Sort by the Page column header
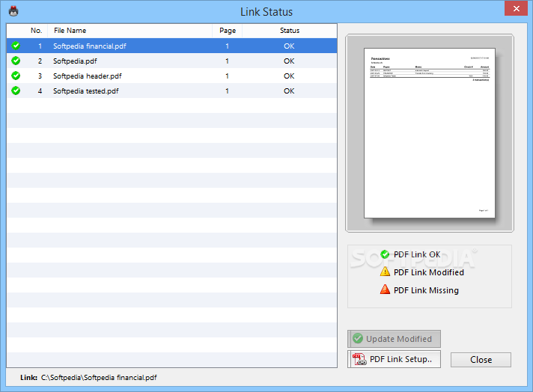This screenshot has width=533, height=392. click(228, 31)
